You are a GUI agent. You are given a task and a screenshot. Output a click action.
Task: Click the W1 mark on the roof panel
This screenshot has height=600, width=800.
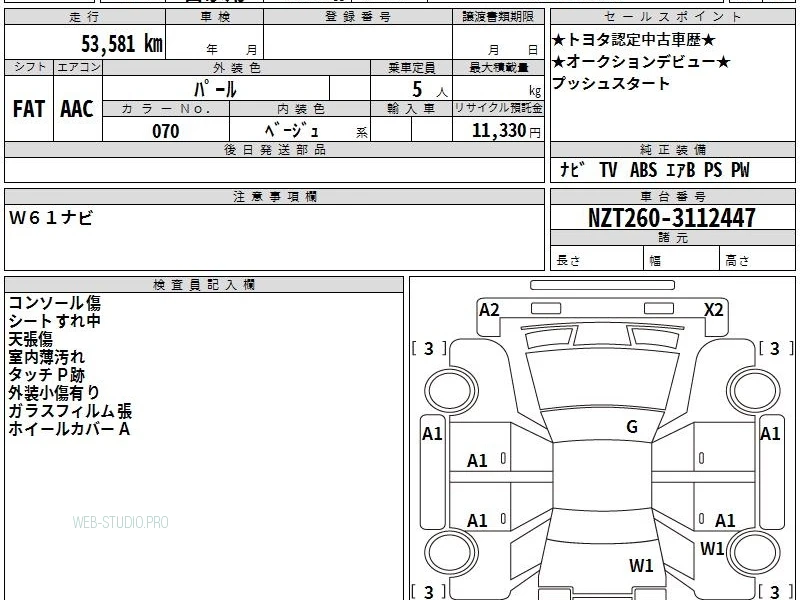641,565
